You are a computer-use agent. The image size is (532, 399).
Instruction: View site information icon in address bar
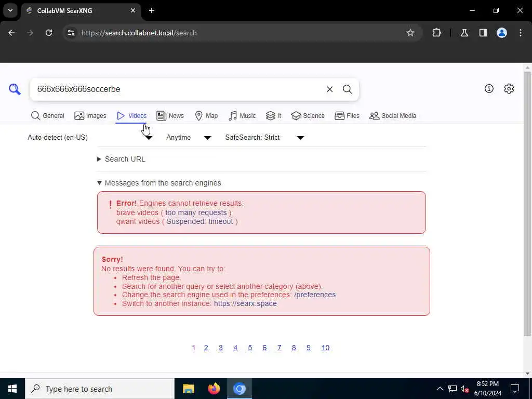pos(71,33)
